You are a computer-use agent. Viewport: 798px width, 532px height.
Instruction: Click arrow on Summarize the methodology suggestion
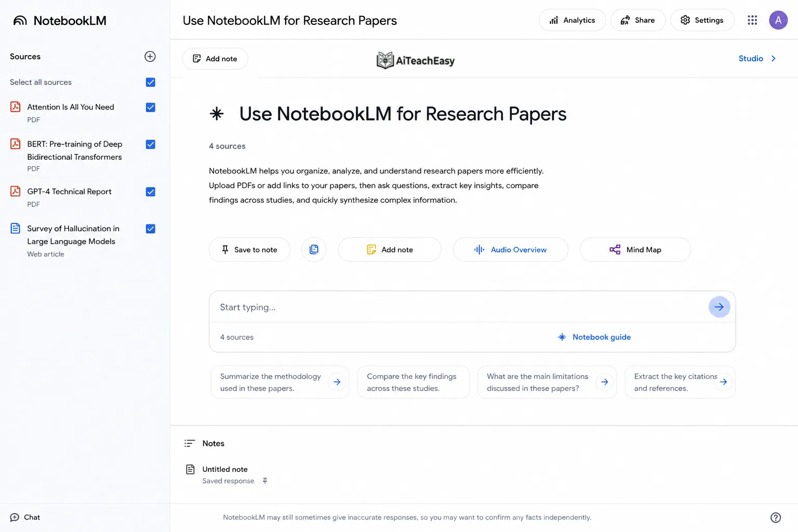pos(337,382)
